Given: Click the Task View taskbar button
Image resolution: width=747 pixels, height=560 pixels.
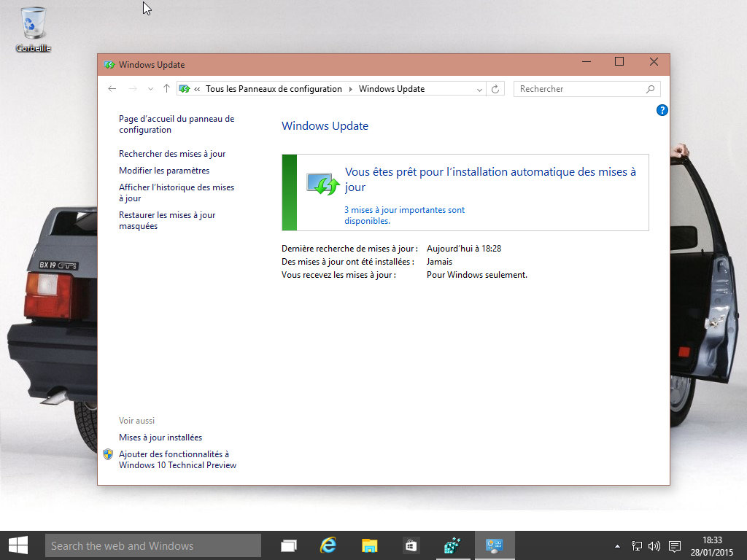Looking at the screenshot, I should click(289, 545).
